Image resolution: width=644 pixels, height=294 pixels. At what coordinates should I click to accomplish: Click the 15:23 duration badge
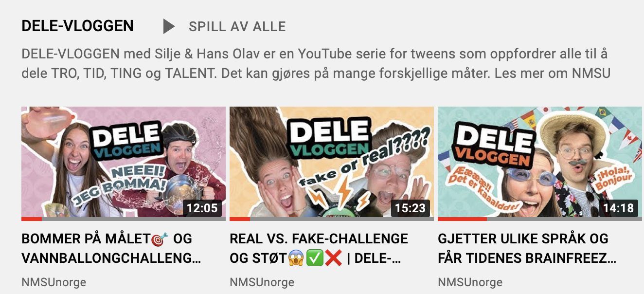tap(410, 208)
